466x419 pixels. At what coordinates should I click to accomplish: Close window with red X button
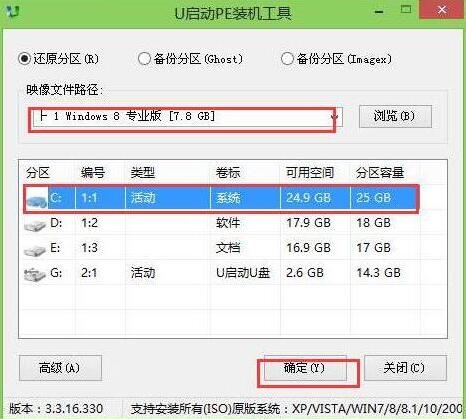(442, 10)
